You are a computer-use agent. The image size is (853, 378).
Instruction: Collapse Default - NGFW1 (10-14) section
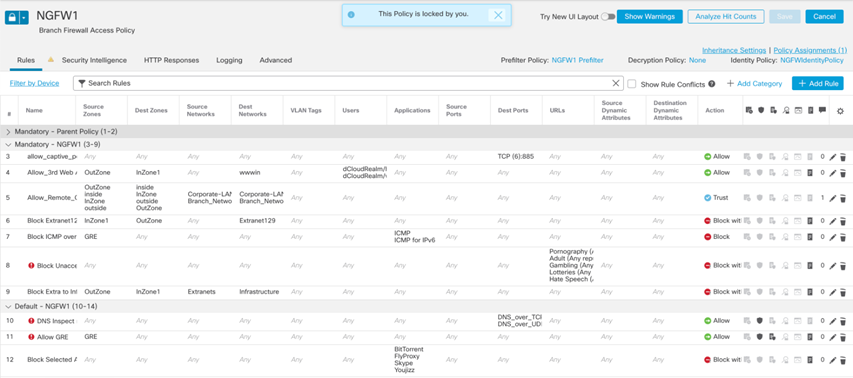click(8, 306)
